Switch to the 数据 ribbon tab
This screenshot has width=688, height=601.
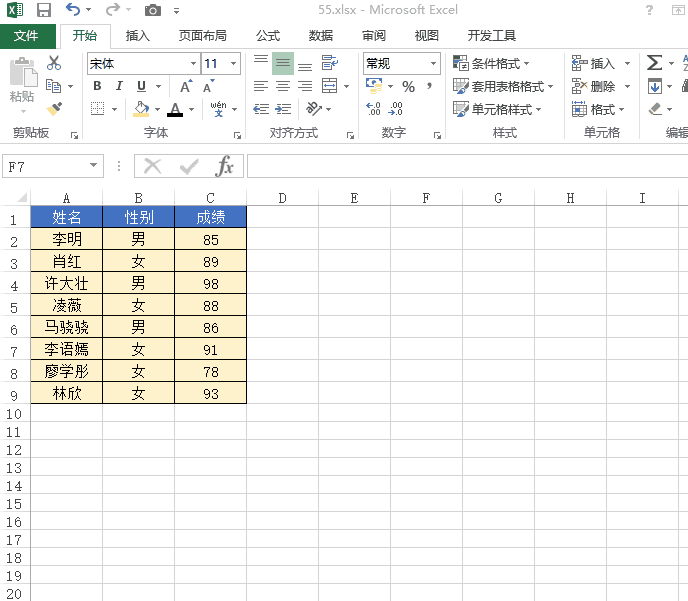(x=321, y=36)
